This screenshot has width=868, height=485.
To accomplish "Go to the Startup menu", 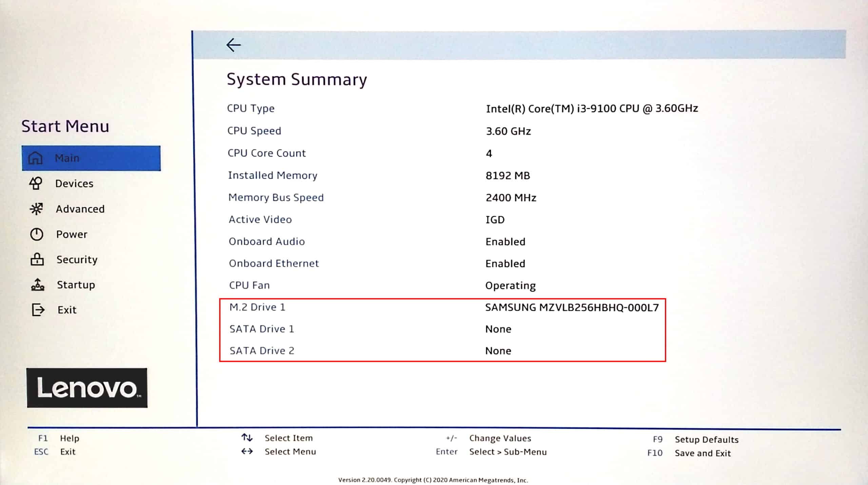I will pos(76,285).
